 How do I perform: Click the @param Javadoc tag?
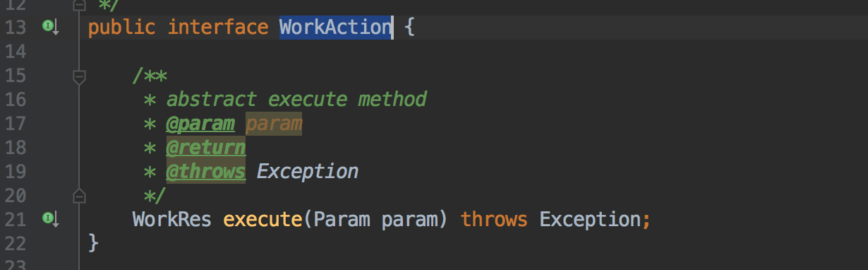tap(200, 123)
